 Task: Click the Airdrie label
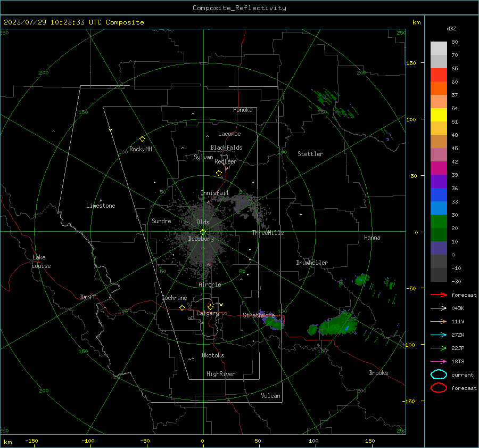pos(210,284)
